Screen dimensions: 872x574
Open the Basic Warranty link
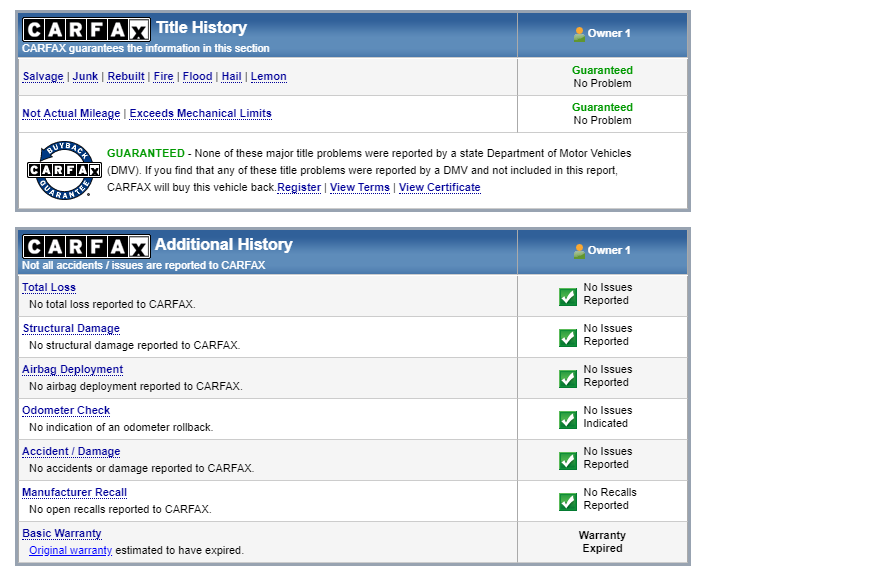62,533
